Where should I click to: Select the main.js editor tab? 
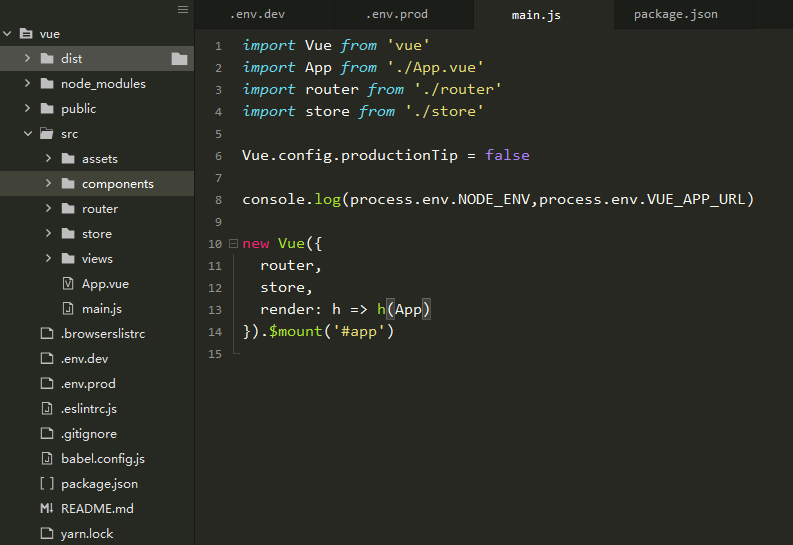click(x=543, y=14)
